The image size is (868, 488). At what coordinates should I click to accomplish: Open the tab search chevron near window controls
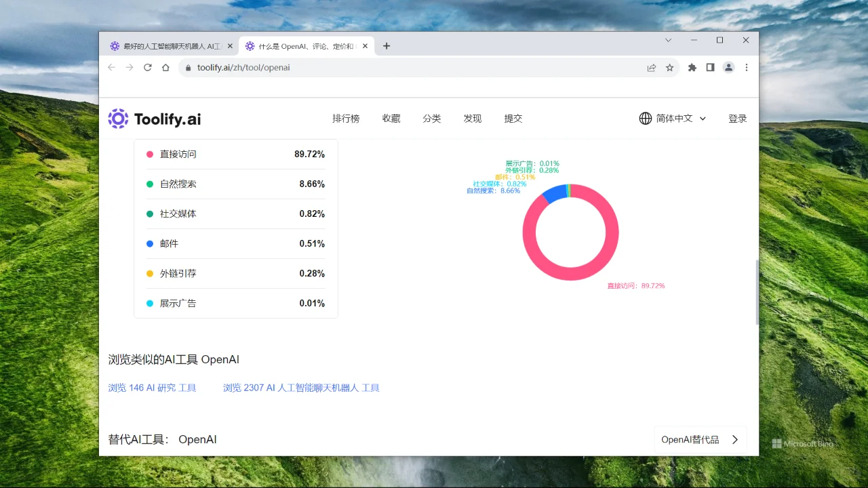click(x=669, y=41)
